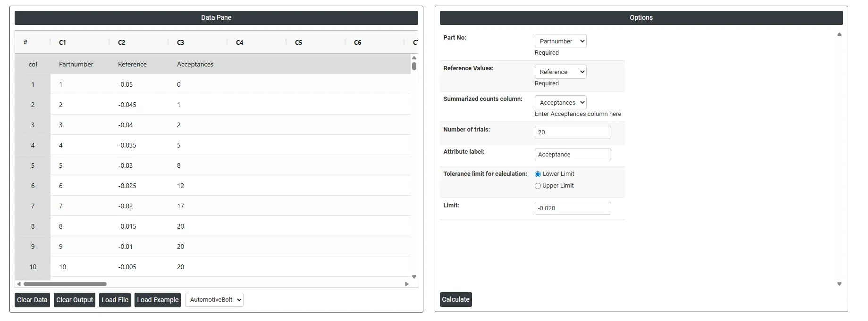Click the C6 column header

pyautogui.click(x=374, y=42)
